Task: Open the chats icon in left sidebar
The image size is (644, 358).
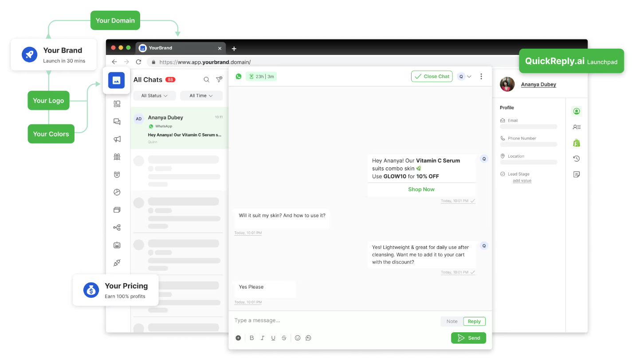Action: (x=117, y=121)
